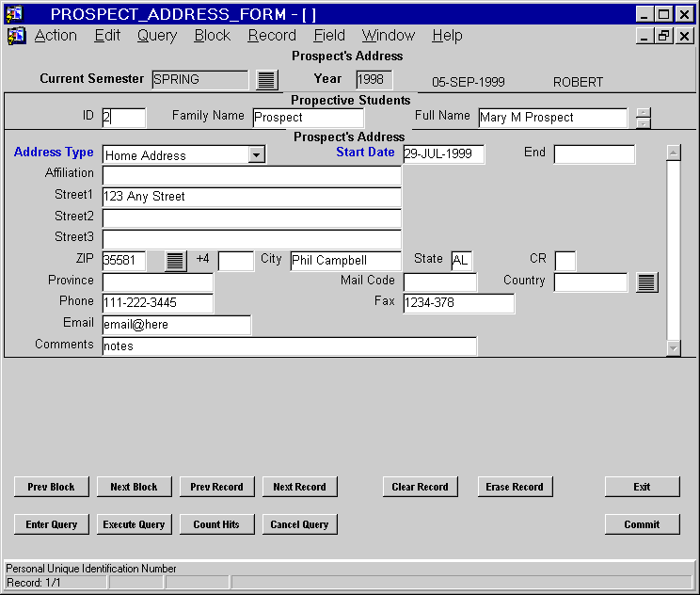Screen dimensions: 700x595
Task: Open the Block menu
Action: [213, 35]
